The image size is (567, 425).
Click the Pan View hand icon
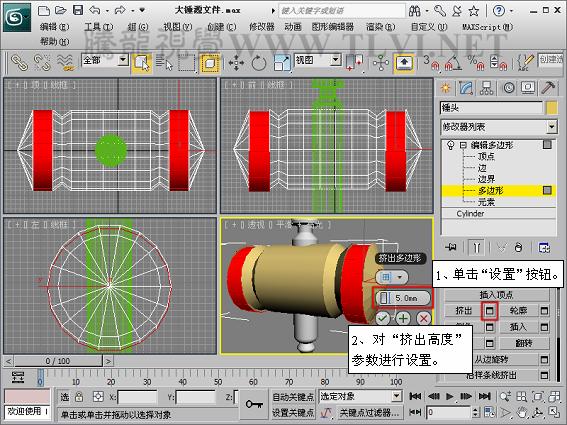tap(521, 412)
